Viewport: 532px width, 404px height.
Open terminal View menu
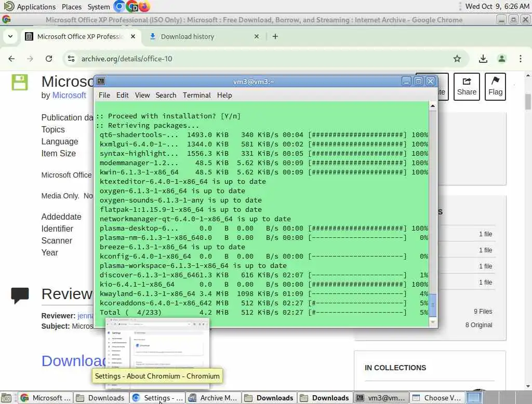pos(142,96)
